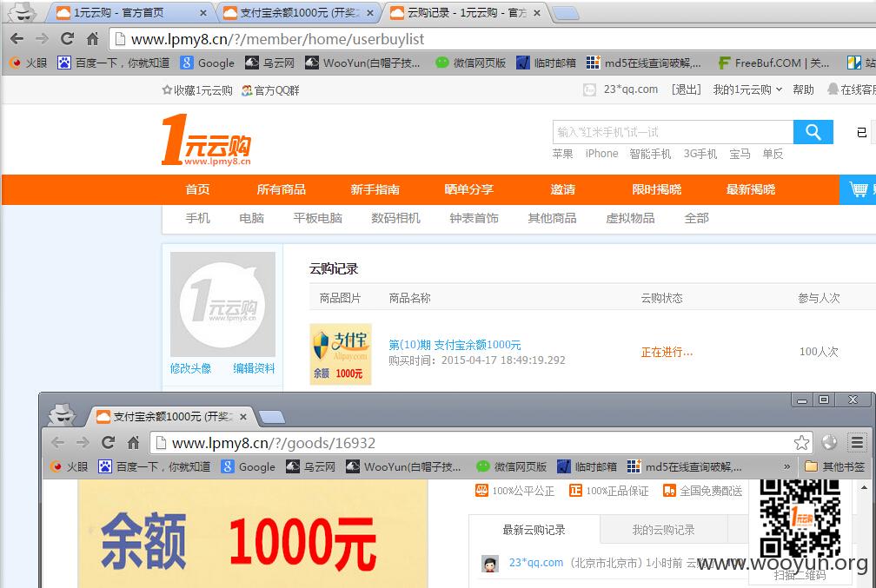Open the FreeBuf.COM bookmark in the back window

[x=773, y=63]
